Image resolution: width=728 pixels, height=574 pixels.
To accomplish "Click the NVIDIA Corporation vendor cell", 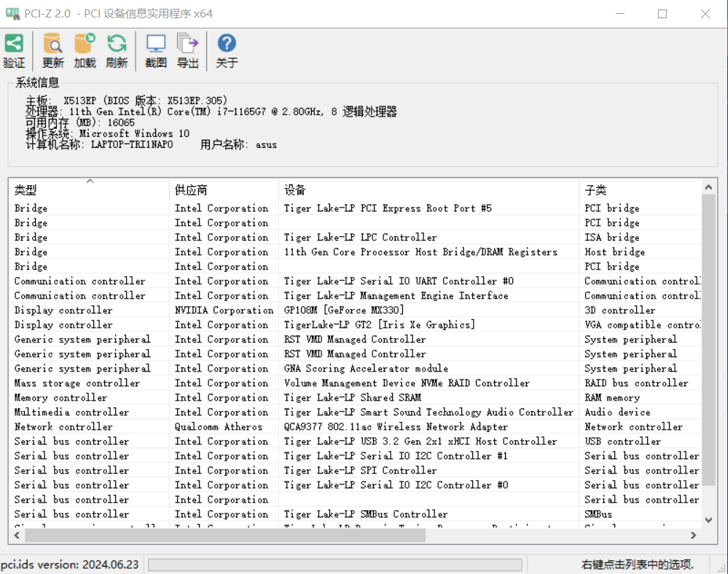I will [224, 310].
